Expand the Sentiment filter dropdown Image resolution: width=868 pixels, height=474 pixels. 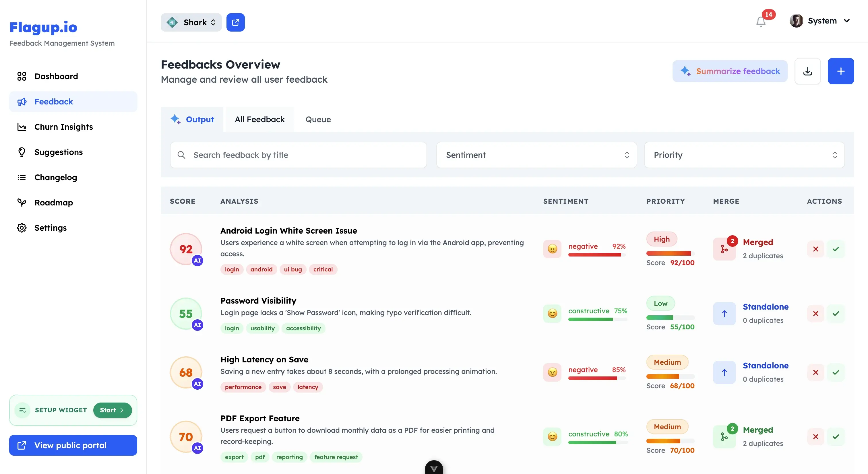(536, 155)
